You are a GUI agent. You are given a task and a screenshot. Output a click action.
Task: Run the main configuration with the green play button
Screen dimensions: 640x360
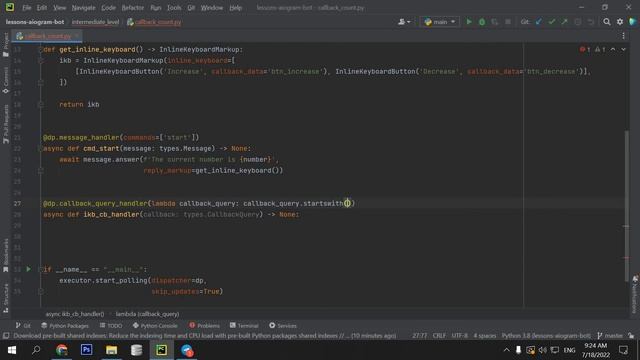469,22
